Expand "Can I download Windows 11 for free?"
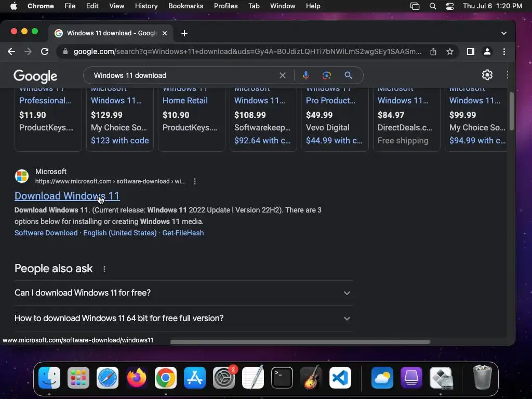This screenshot has width=532, height=399. (x=183, y=293)
